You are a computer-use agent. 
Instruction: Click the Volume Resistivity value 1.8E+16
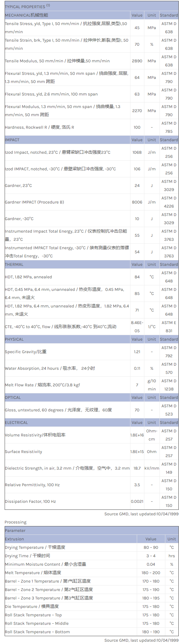point(137,435)
